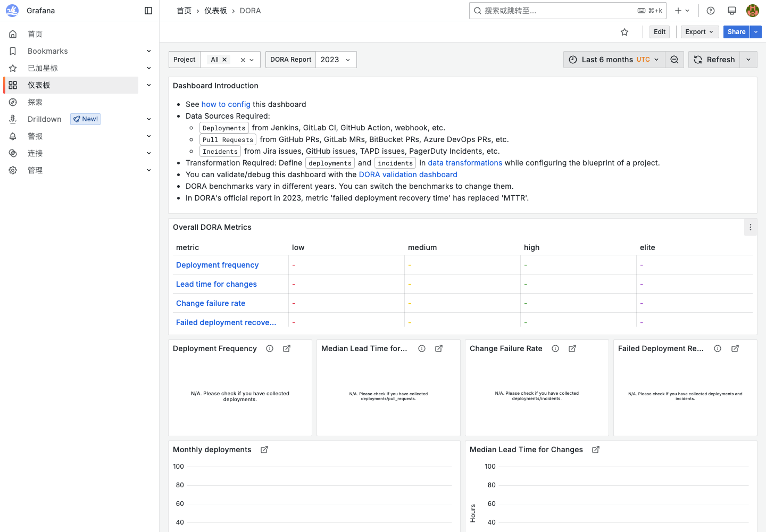Click the Bookmarks icon in sidebar
This screenshot has width=766, height=532.
point(13,51)
